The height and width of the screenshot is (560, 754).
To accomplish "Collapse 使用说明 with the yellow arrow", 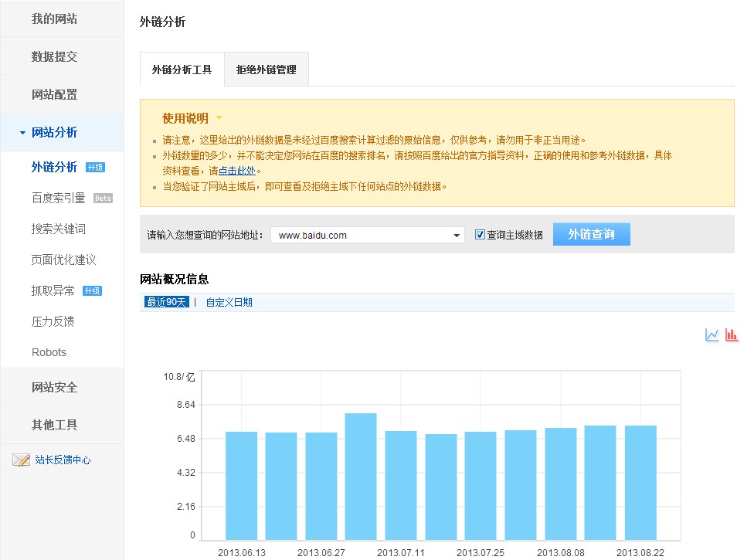I will coord(219,117).
